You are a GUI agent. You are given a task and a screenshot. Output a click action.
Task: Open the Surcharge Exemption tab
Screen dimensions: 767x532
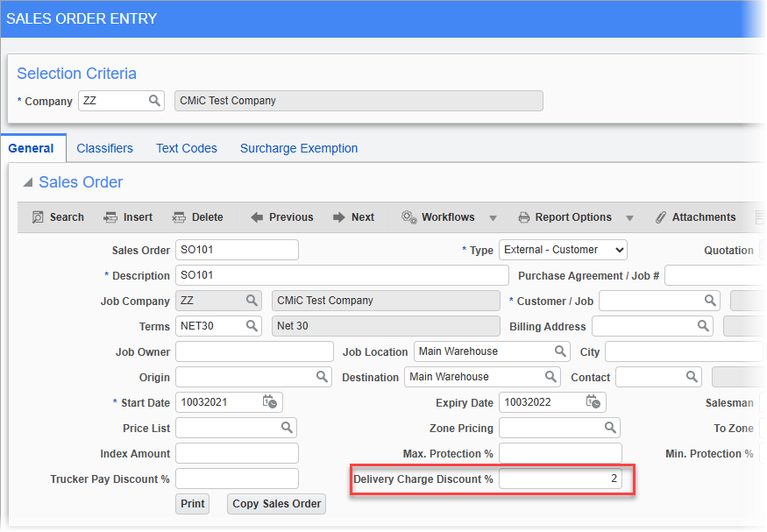click(298, 147)
